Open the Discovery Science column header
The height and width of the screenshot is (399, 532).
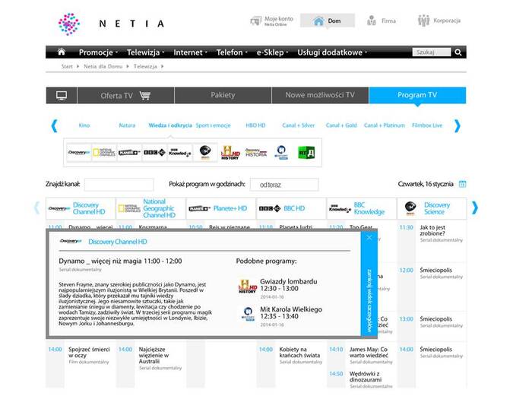pos(432,208)
